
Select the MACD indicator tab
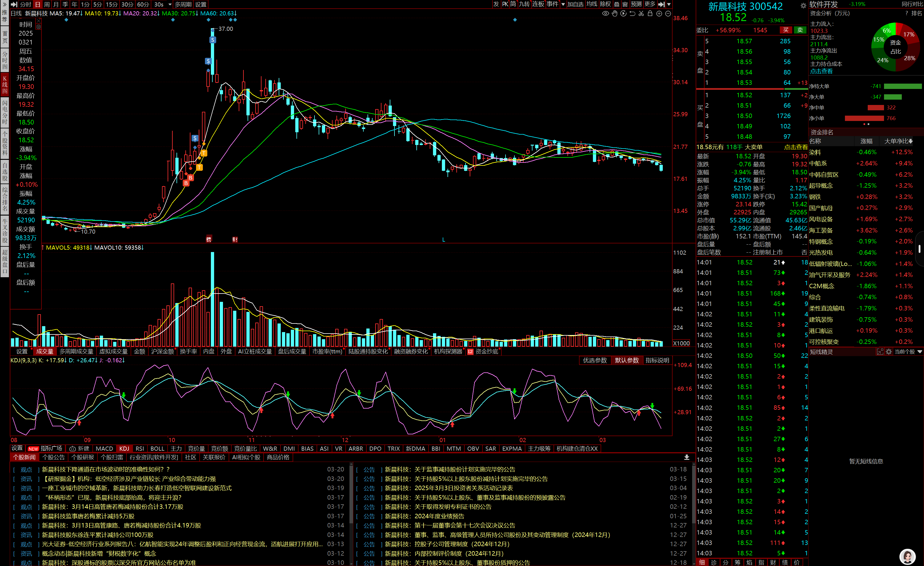click(104, 449)
